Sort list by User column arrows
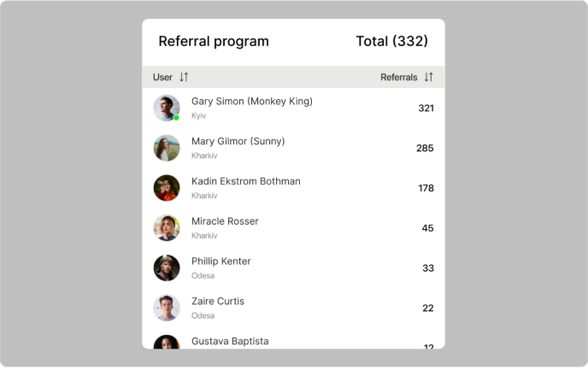 point(184,77)
